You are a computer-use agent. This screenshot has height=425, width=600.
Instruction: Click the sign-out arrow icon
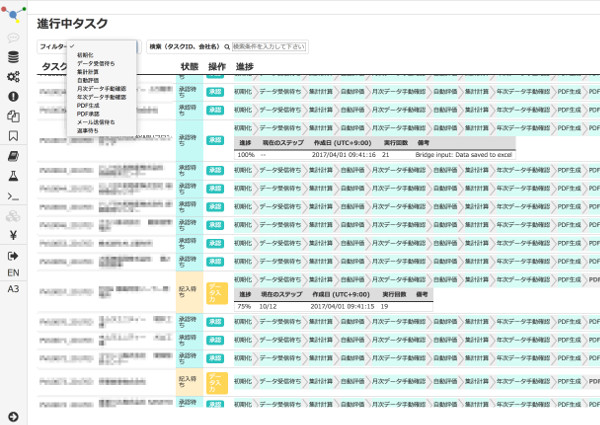(13, 256)
